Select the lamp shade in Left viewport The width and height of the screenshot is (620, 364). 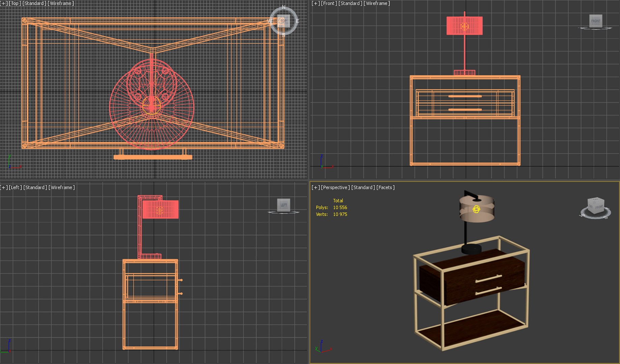point(161,210)
